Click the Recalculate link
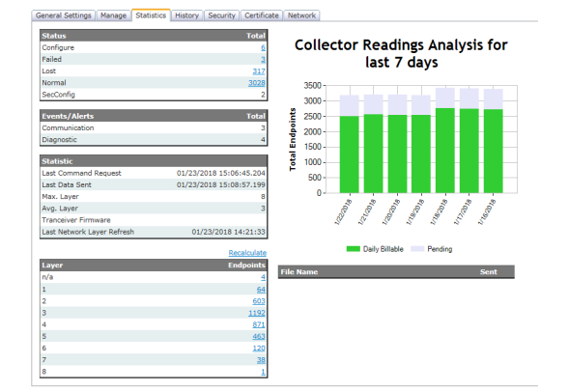The height and width of the screenshot is (392, 568). click(247, 253)
